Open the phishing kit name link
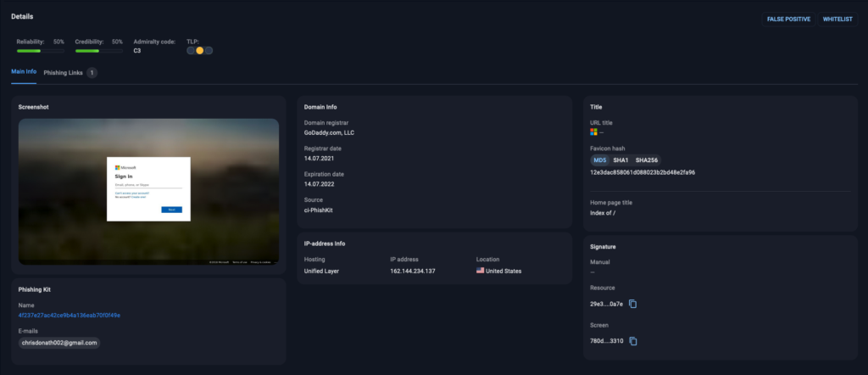868x375 pixels. (70, 315)
